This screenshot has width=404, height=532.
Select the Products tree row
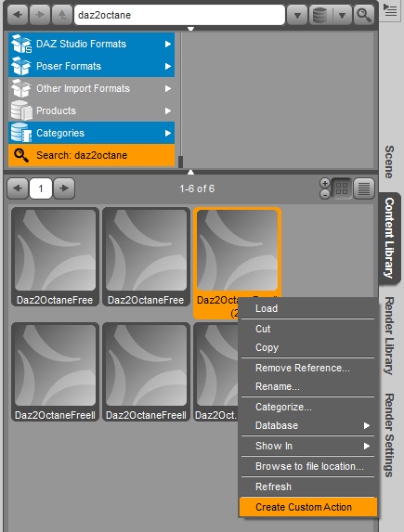(91, 110)
